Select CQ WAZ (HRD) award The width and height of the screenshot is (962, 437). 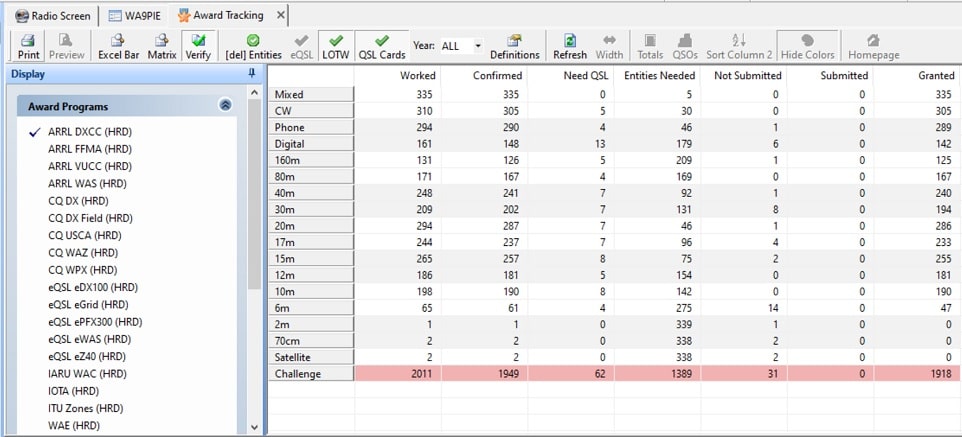tap(83, 252)
